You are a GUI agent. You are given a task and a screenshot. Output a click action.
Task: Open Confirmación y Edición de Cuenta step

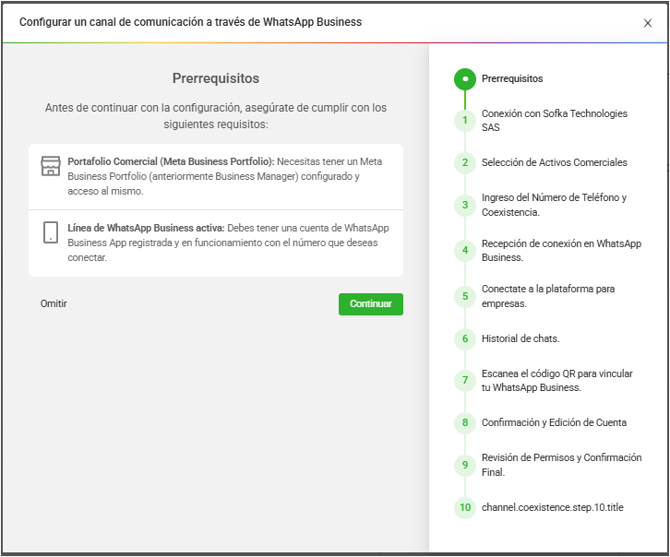554,423
